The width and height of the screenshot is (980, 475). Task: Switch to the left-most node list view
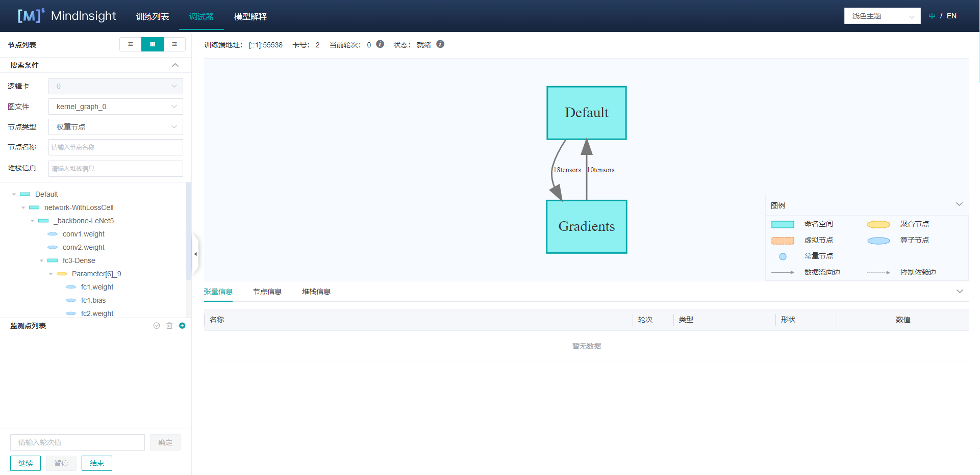tap(131, 44)
